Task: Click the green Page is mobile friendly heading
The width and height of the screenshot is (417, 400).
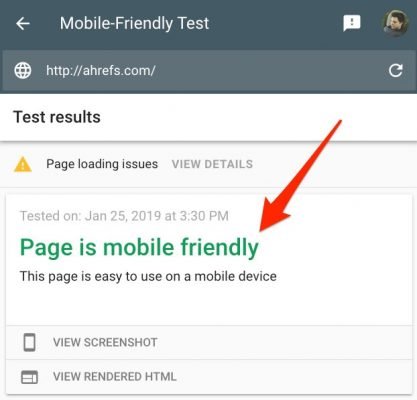Action: 139,248
